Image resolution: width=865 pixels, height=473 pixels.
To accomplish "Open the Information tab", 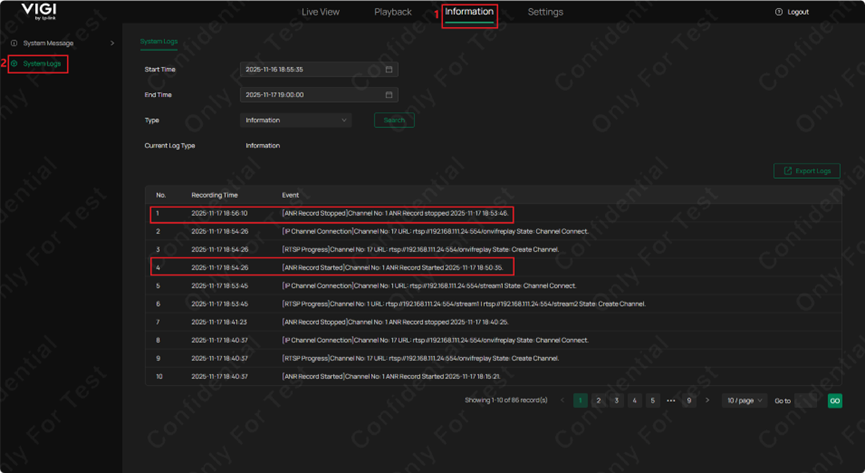I will 469,12.
